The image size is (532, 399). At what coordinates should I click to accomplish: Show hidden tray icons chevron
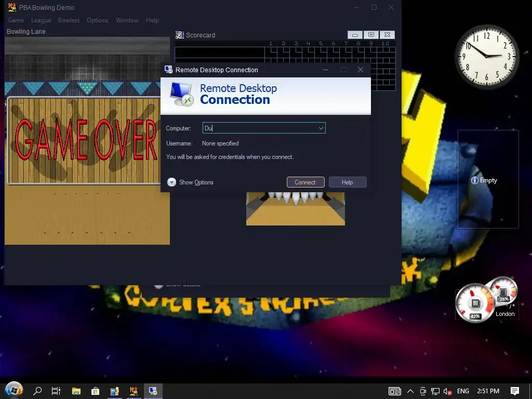[x=410, y=391]
